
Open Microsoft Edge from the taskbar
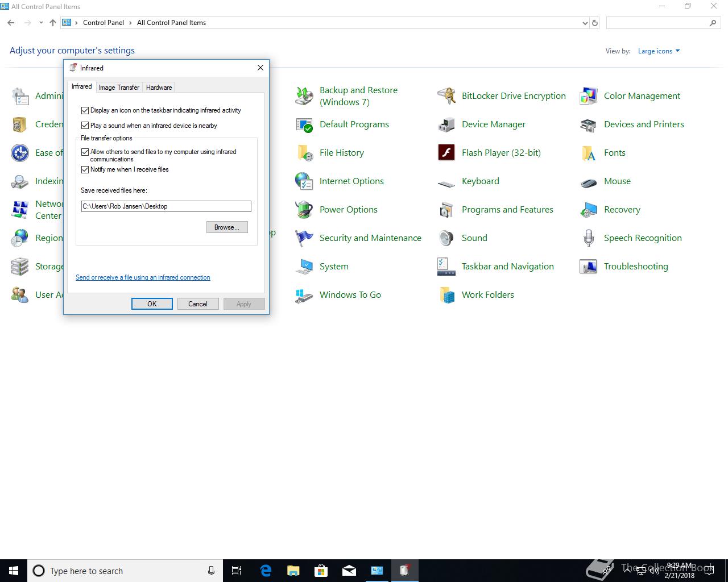pos(266,571)
